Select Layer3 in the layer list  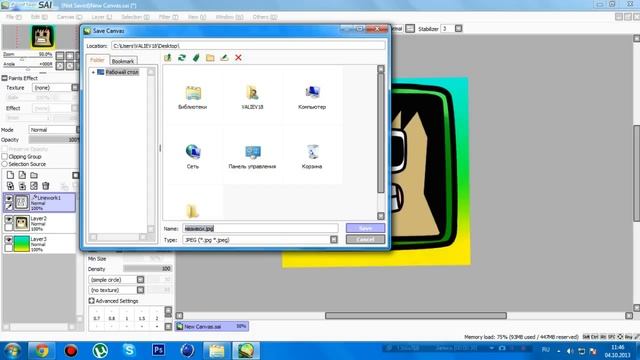pyautogui.click(x=40, y=244)
